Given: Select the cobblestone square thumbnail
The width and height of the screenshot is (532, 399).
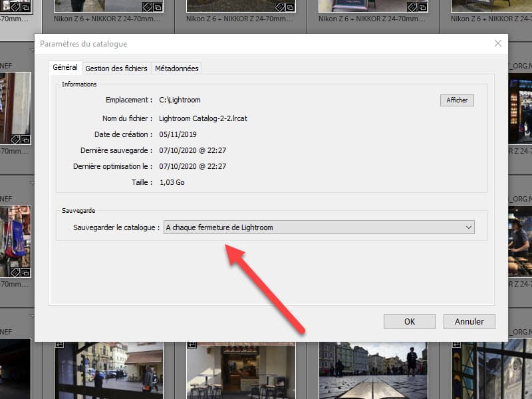Looking at the screenshot, I should 373,370.
